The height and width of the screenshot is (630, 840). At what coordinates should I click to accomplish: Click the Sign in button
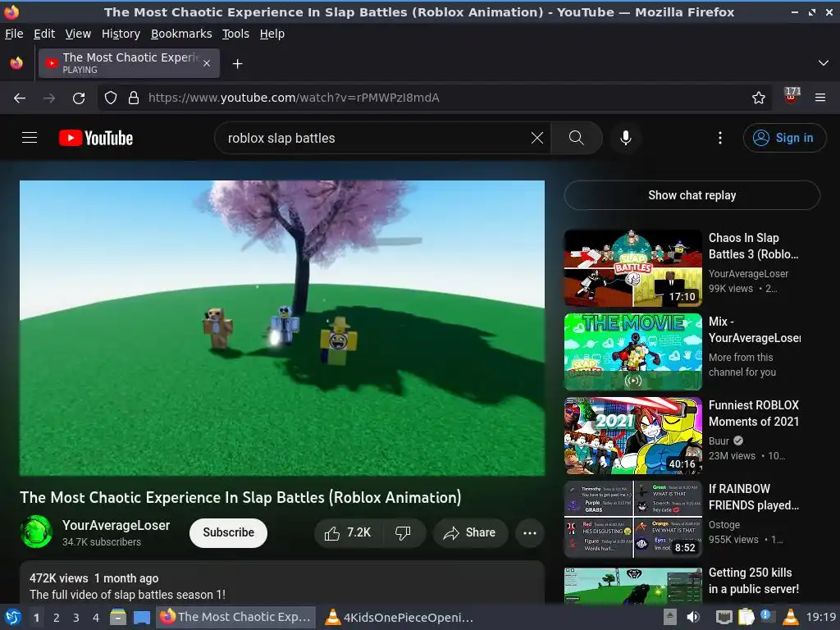click(x=784, y=138)
